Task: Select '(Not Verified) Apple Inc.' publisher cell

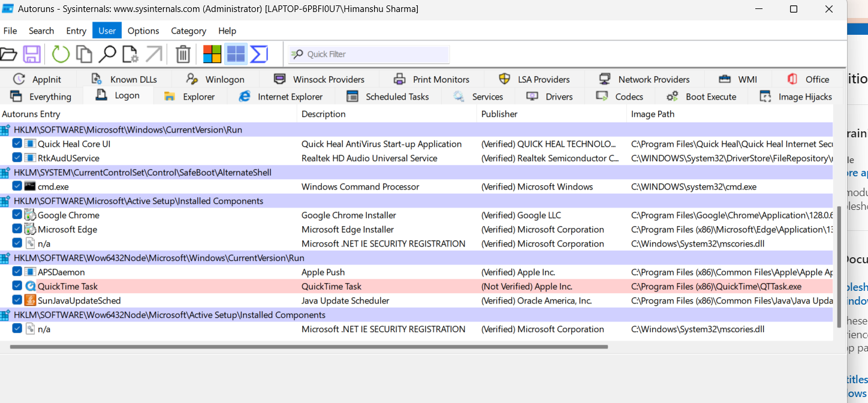Action: [x=527, y=286]
